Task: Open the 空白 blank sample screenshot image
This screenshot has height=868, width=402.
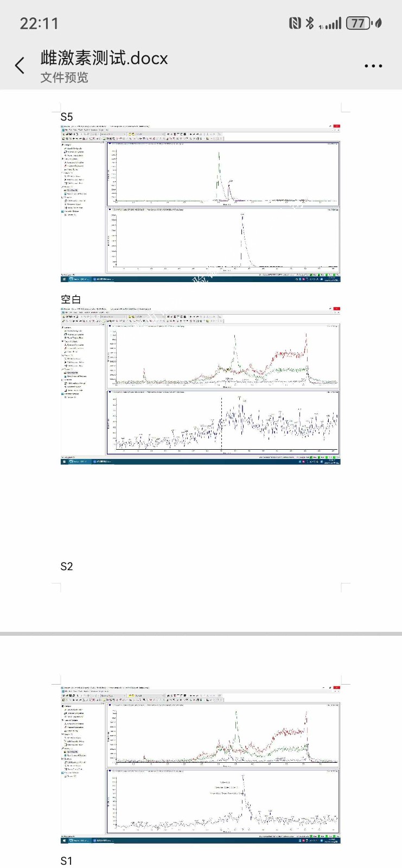Action: point(200,386)
